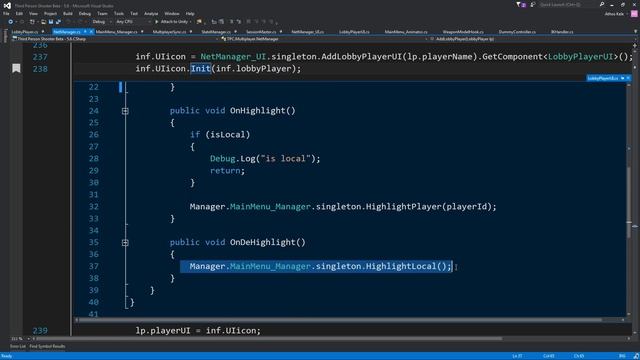Show the overflow list of open document tabs
Screen dimensions: 640x360
click(635, 31)
